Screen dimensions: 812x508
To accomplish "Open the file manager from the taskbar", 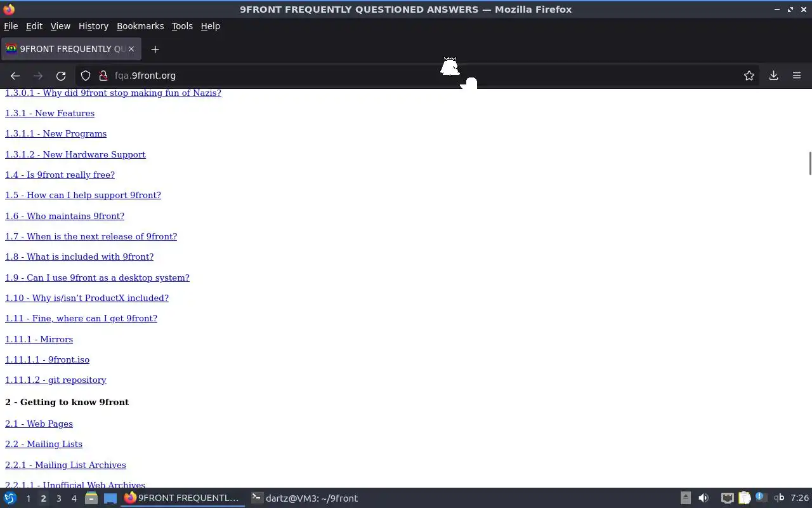I will click(x=91, y=498).
